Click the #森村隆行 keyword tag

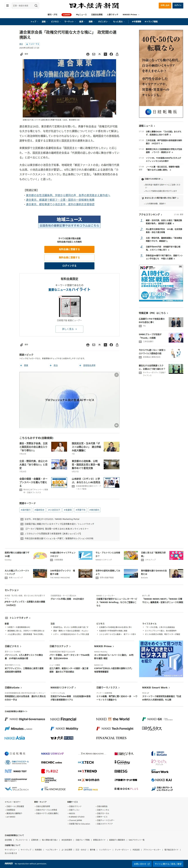26,510
